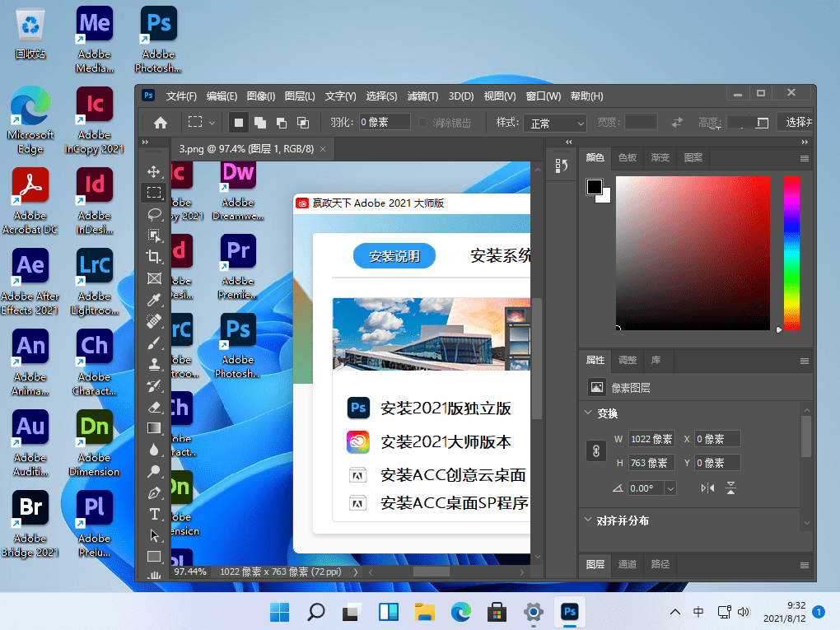Select the Rectangular Marquee tool
Viewport: 840px width, 630px height.
click(154, 193)
